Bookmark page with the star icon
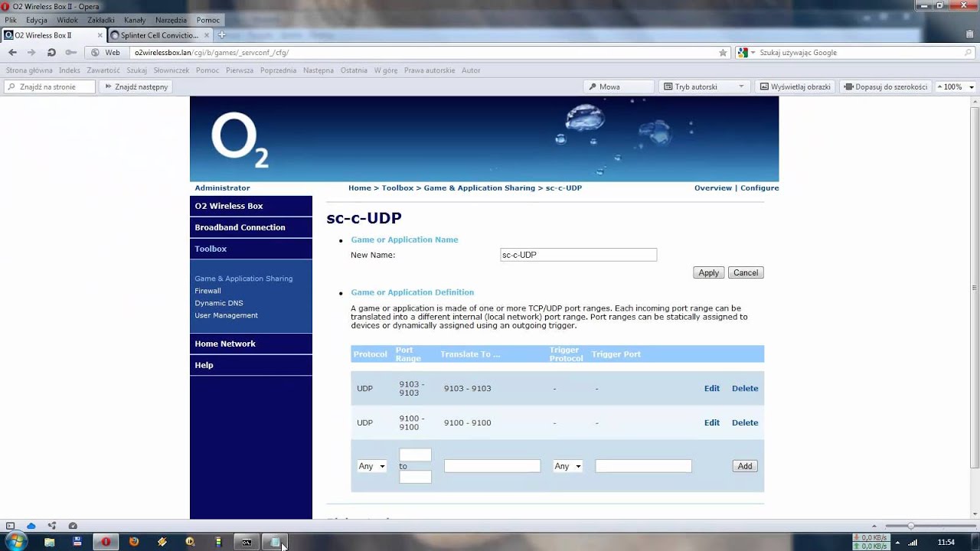Screen dimensions: 980x551 (723, 53)
